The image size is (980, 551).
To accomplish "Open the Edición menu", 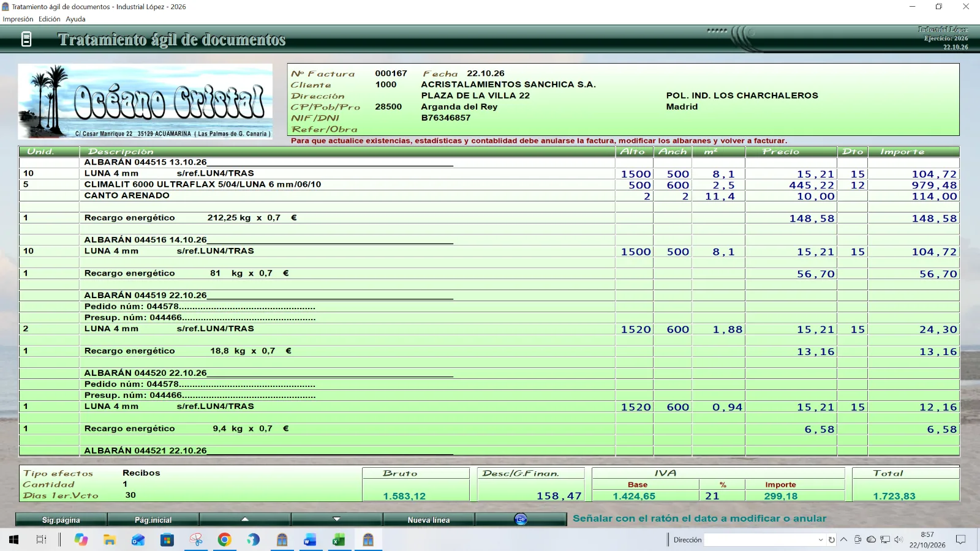I will (50, 19).
